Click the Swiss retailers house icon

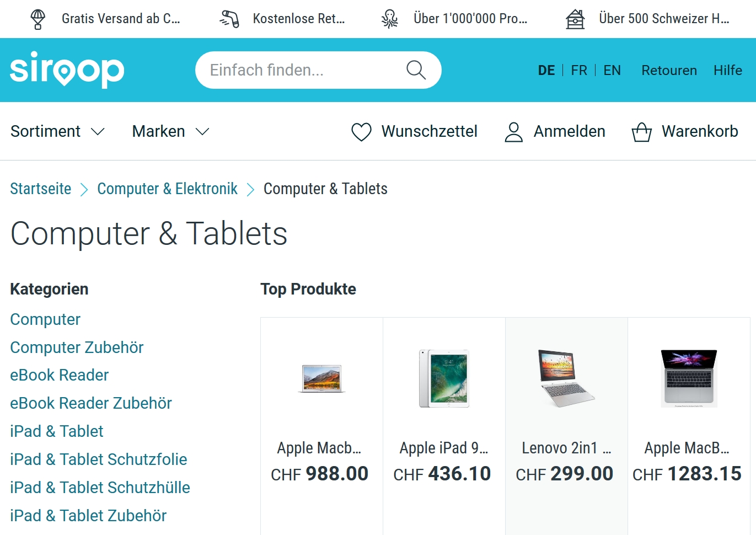[575, 19]
